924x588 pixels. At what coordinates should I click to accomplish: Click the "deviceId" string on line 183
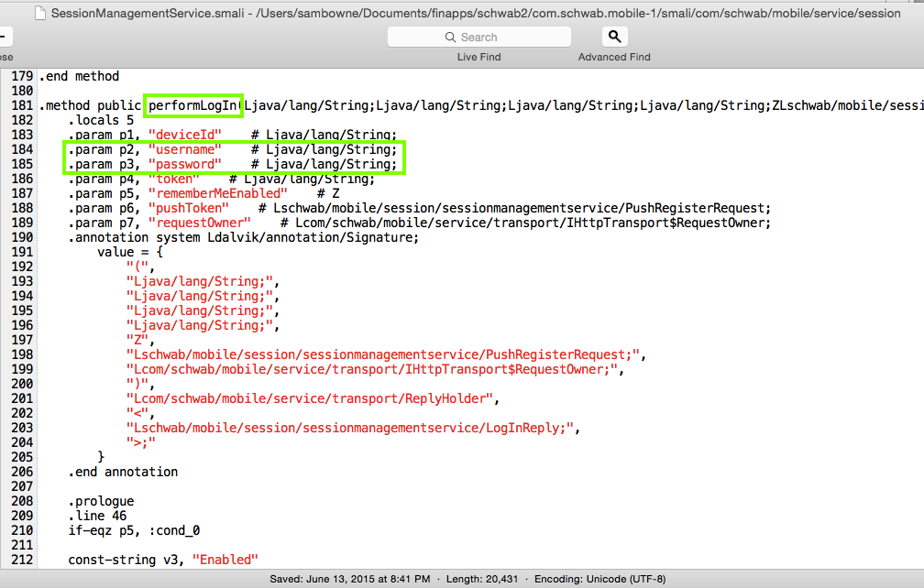point(185,135)
